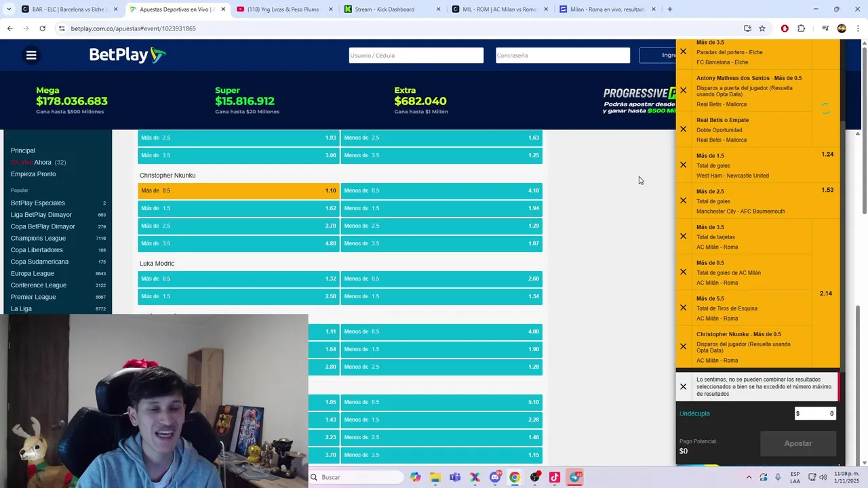Select Luka Modric Más de 1.5 at 2.50

click(x=238, y=296)
